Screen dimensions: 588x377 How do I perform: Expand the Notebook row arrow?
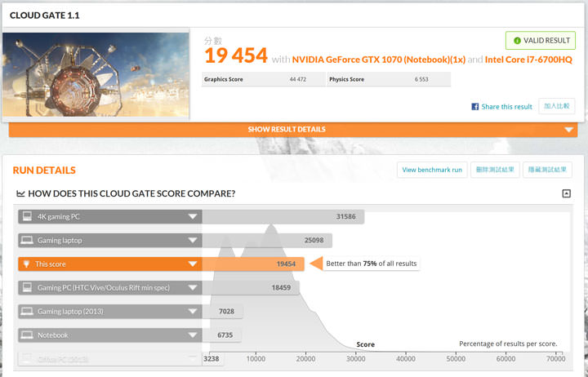[193, 335]
